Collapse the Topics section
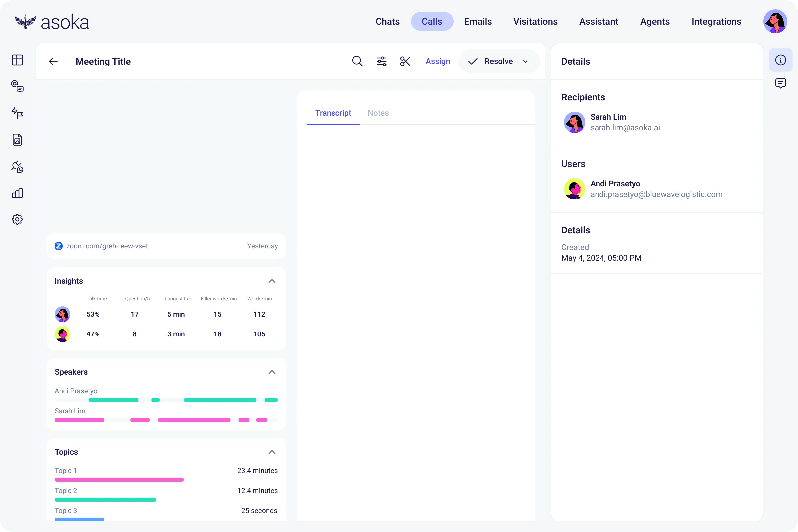 [x=272, y=452]
